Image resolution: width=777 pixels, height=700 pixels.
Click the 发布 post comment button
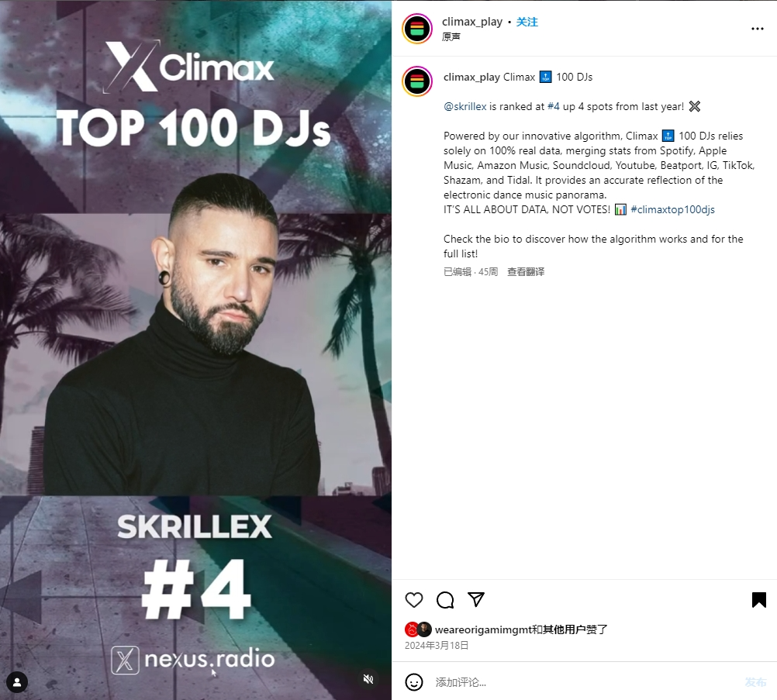click(x=755, y=682)
